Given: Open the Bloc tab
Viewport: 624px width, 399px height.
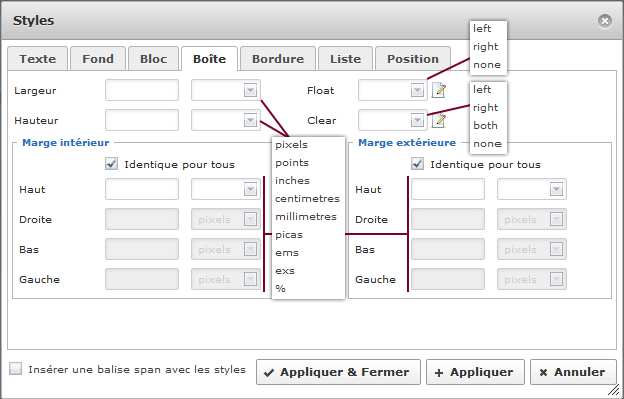Looking at the screenshot, I should click(x=153, y=59).
